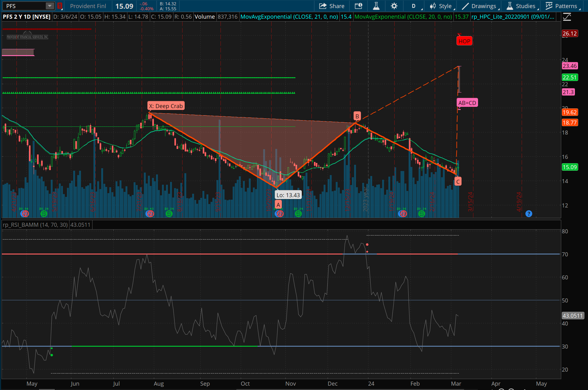
Task: Select the X: Deep Crab label
Action: coord(166,106)
